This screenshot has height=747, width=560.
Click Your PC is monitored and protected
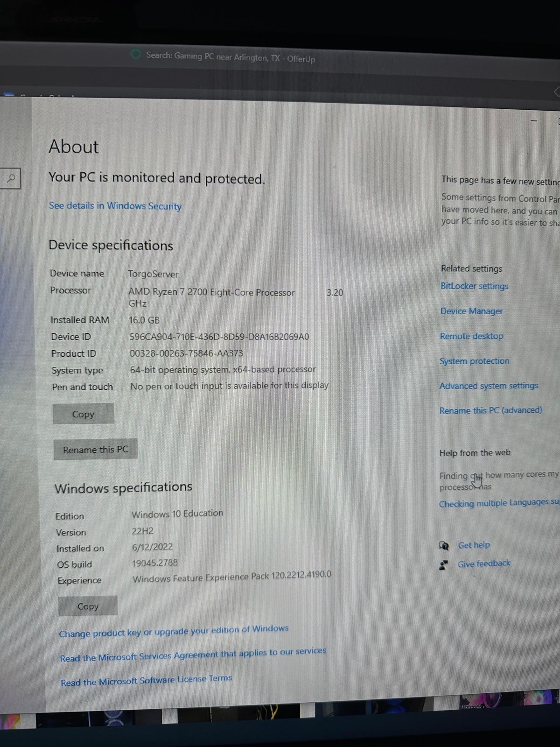click(157, 178)
